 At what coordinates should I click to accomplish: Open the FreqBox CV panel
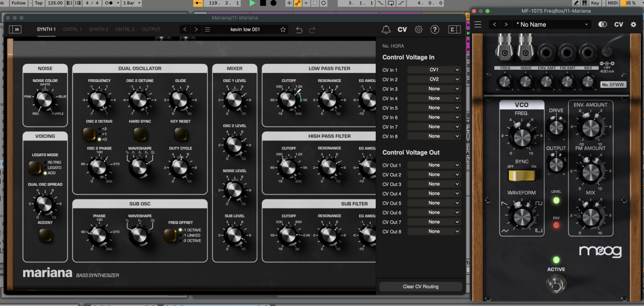pyautogui.click(x=619, y=24)
